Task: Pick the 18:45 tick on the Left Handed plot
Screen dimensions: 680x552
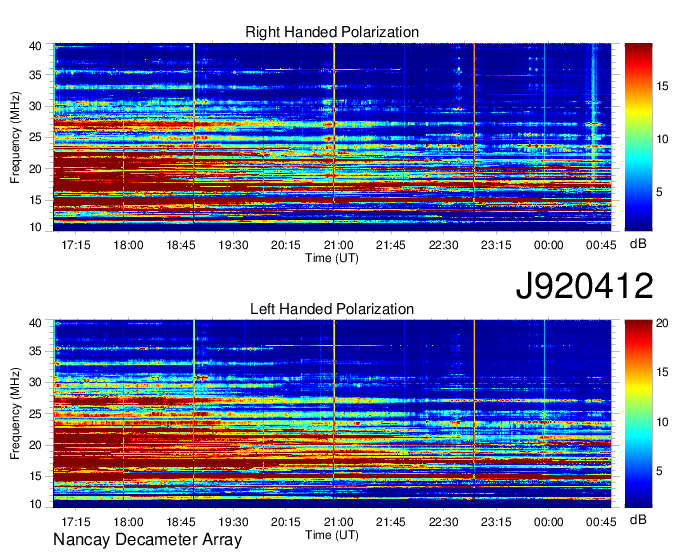Action: 181,522
